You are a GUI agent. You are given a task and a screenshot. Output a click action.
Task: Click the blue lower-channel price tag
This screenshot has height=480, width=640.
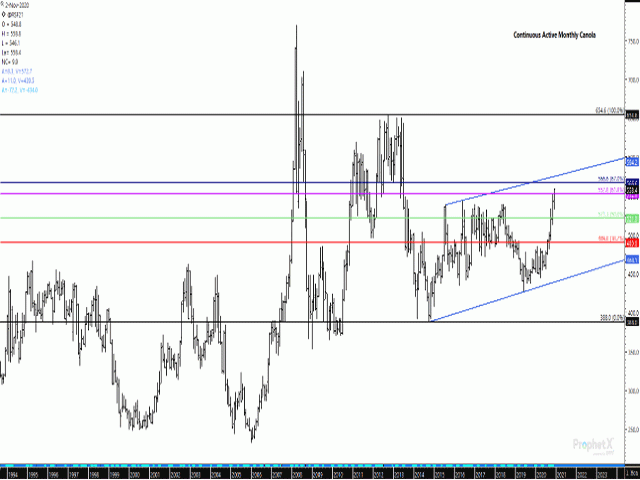pos(632,260)
